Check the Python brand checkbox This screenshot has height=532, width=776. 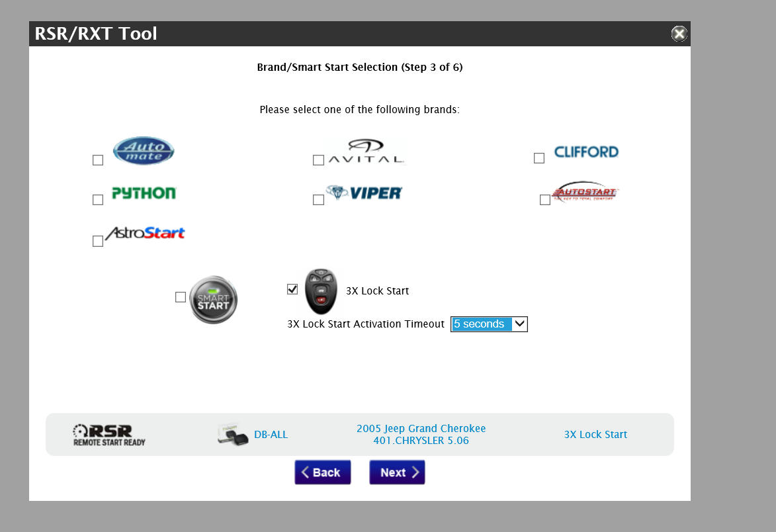pos(98,200)
